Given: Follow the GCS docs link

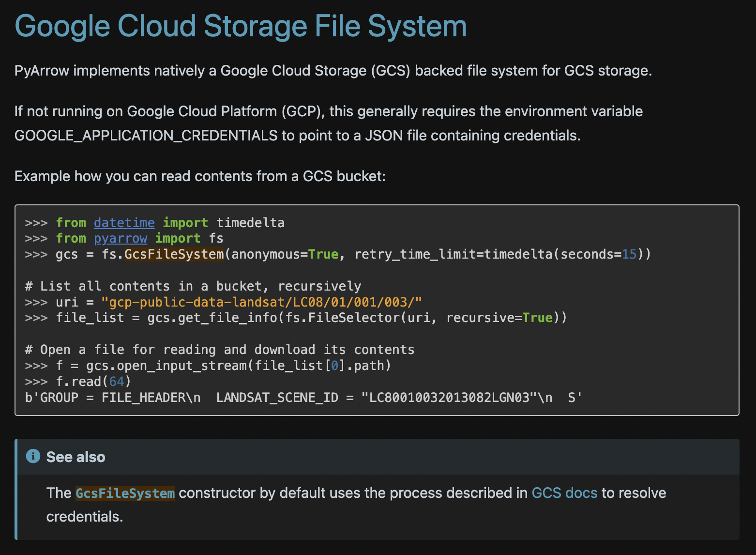Looking at the screenshot, I should [x=564, y=493].
